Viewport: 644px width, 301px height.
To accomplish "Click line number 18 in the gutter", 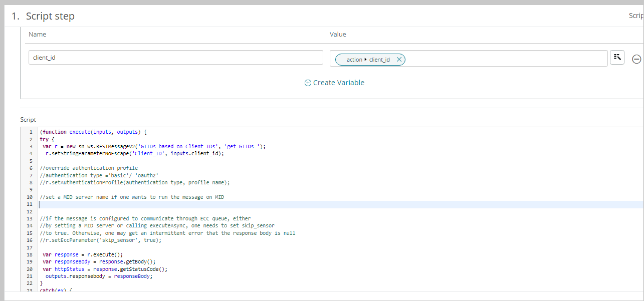I will point(30,254).
